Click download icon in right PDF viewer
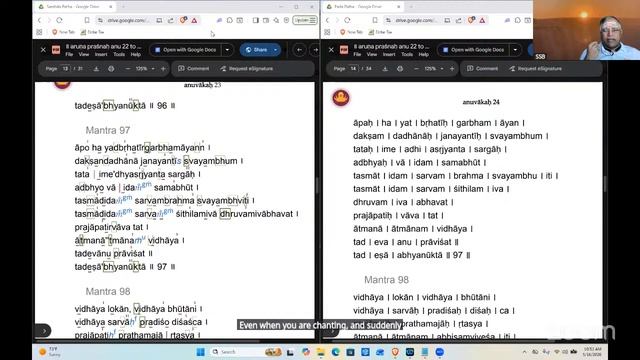 [385, 69]
